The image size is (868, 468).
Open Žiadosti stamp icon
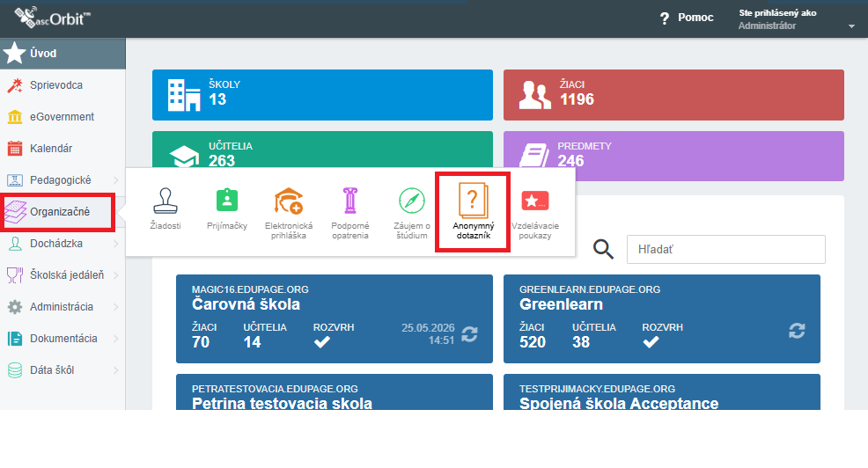coord(166,201)
